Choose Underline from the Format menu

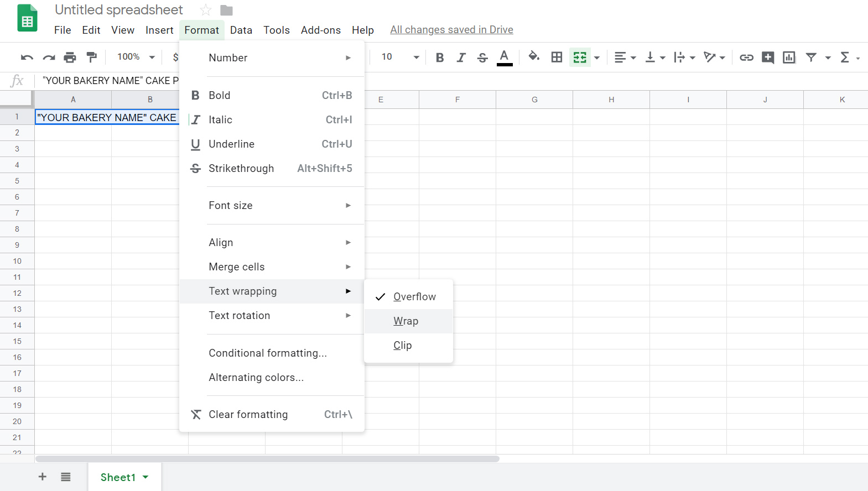click(x=272, y=144)
